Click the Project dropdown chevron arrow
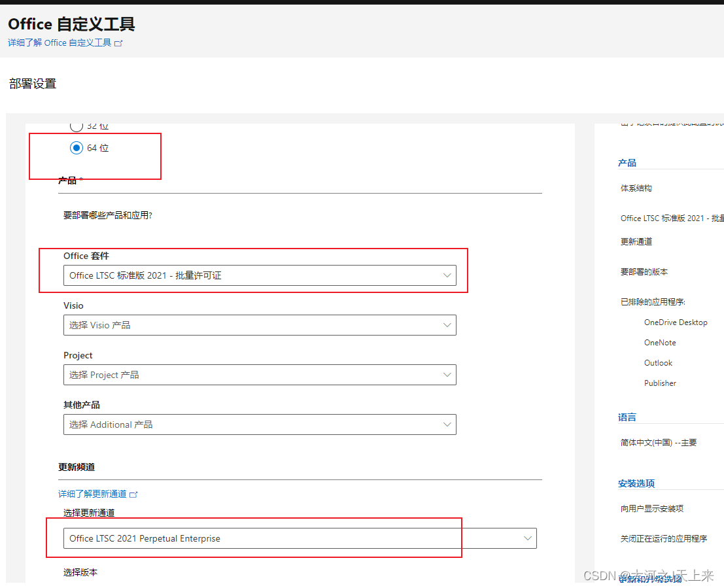724x588 pixels. click(x=447, y=375)
